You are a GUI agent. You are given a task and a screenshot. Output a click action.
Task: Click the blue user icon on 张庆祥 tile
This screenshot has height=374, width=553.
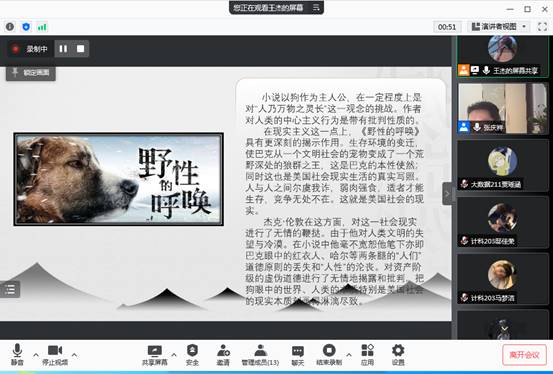click(x=464, y=127)
